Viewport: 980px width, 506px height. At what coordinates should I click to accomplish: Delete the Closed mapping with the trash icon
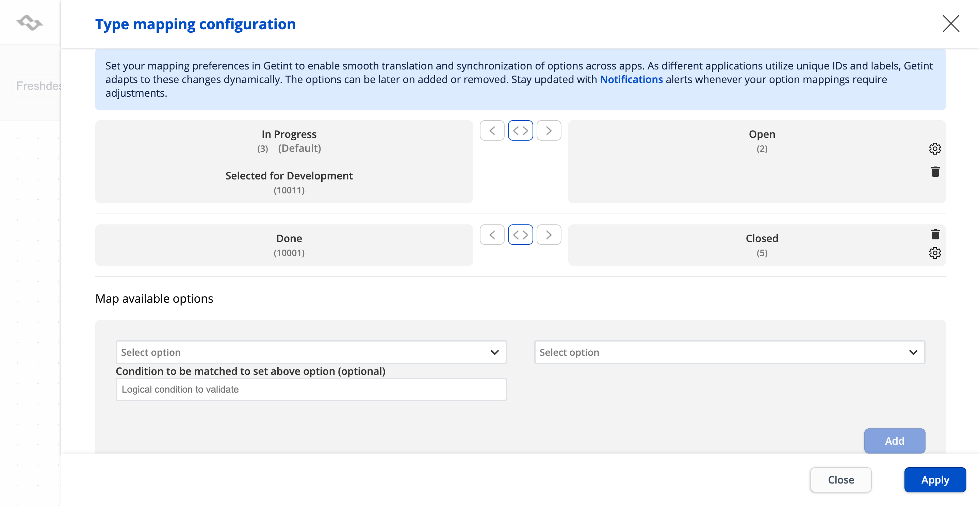click(935, 234)
